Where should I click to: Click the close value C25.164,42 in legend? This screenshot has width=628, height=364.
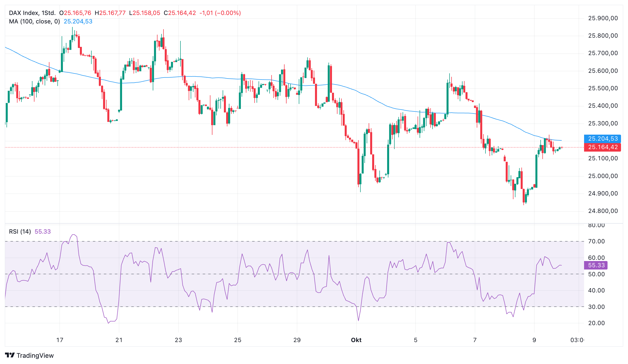[180, 13]
